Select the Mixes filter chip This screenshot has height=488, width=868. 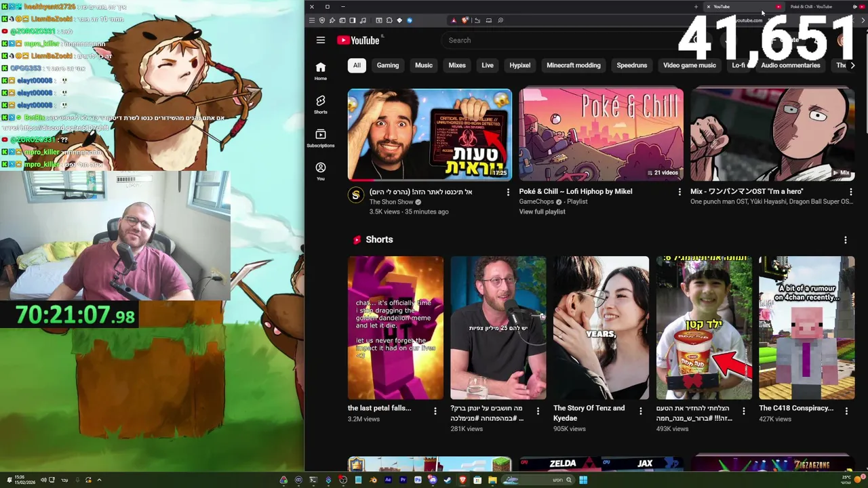pyautogui.click(x=457, y=65)
